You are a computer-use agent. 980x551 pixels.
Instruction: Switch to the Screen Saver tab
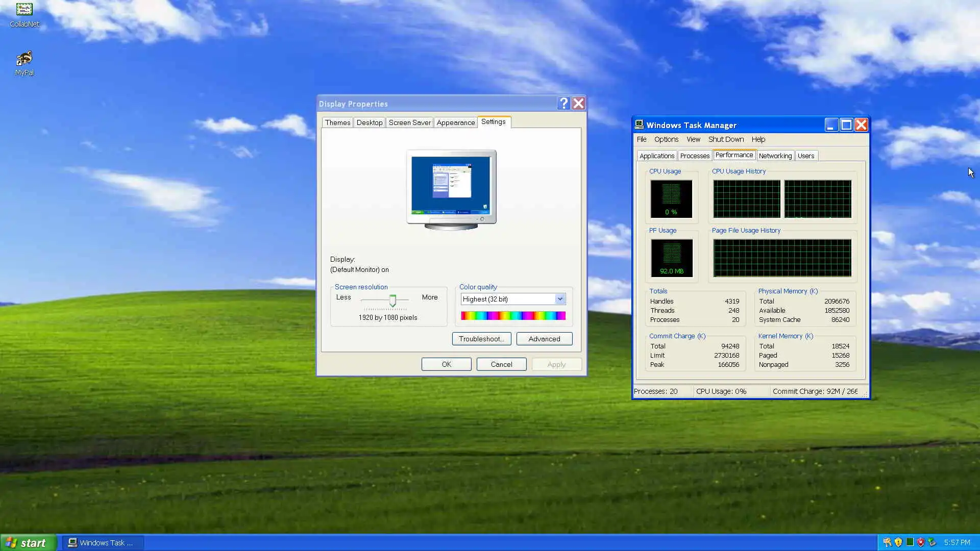click(x=409, y=122)
